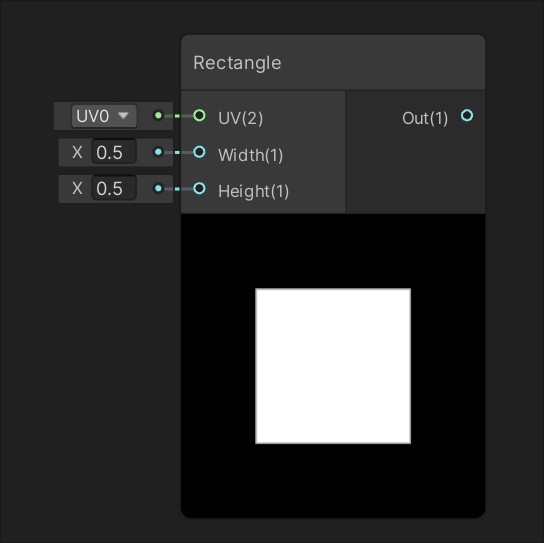Click the UV(2) port label
The image size is (544, 543).
[240, 118]
